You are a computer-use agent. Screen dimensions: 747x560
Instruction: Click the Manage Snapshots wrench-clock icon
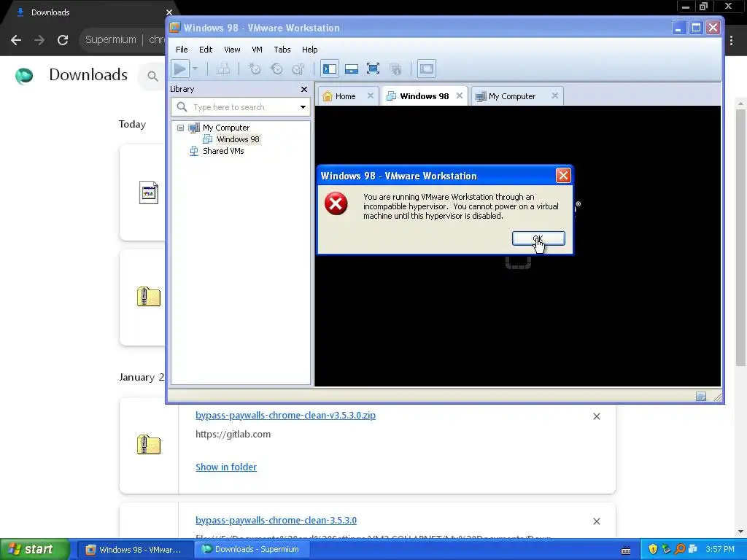[298, 69]
